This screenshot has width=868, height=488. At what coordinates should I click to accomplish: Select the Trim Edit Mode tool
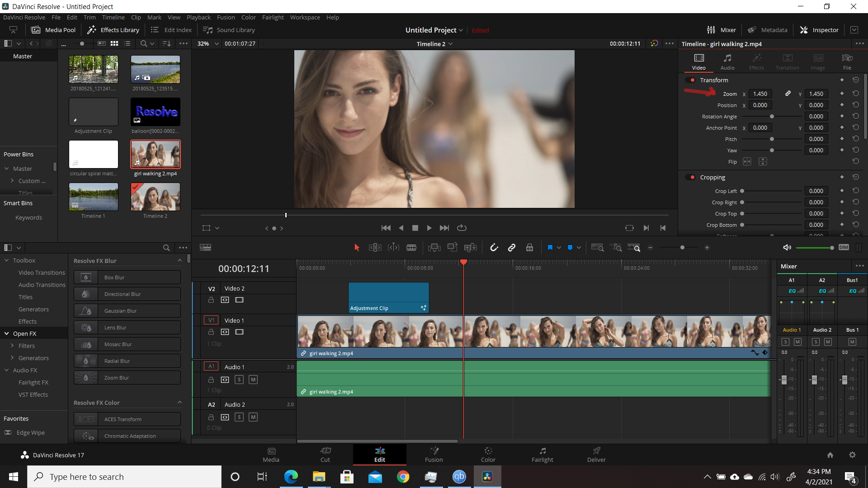click(375, 248)
